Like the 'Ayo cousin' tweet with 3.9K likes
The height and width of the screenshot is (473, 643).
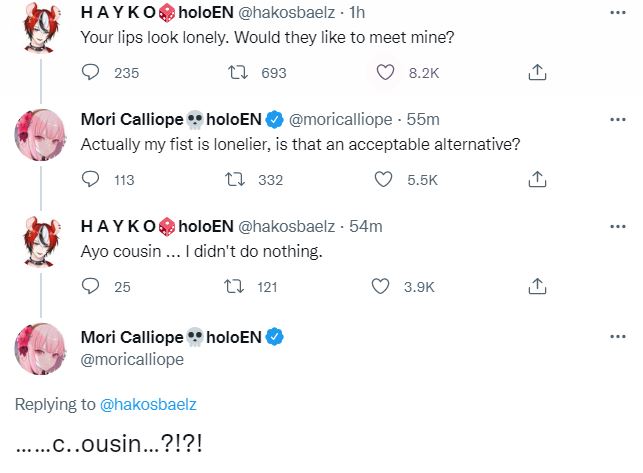pos(380,287)
